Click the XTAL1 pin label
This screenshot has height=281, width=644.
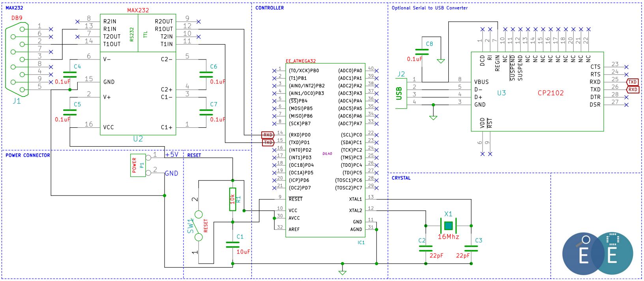coord(356,199)
